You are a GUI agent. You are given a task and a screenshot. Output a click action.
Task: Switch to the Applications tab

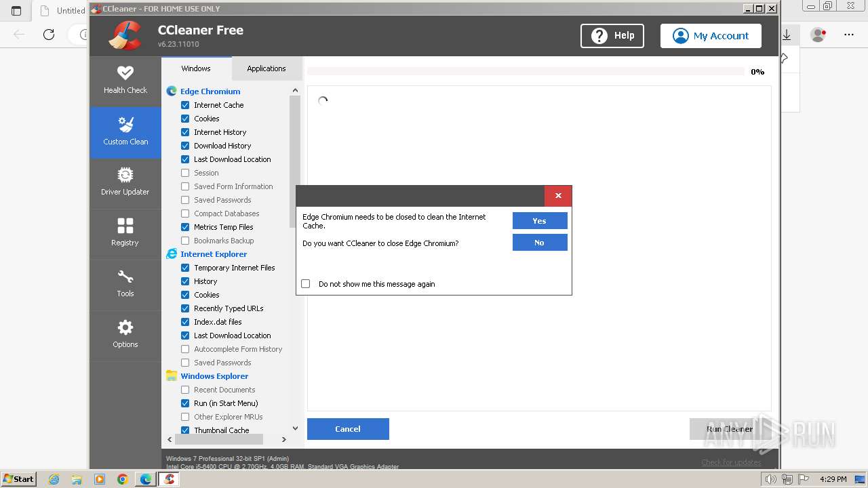(x=267, y=68)
